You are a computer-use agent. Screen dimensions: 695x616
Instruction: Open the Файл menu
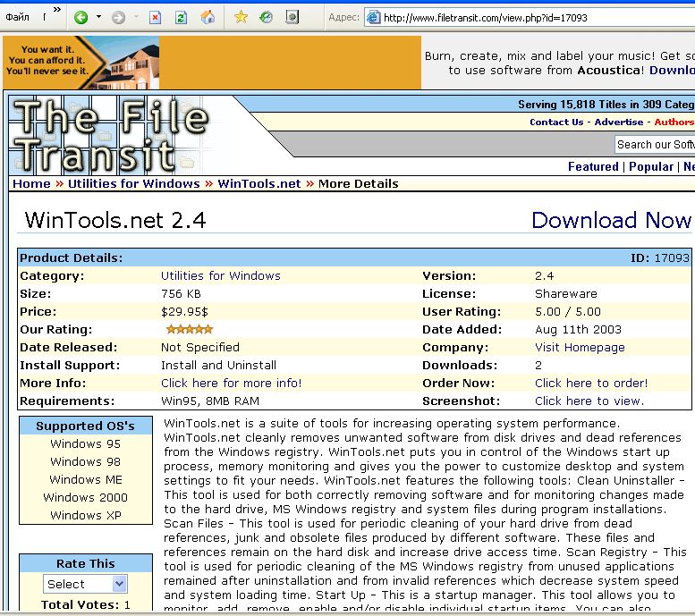(x=17, y=17)
